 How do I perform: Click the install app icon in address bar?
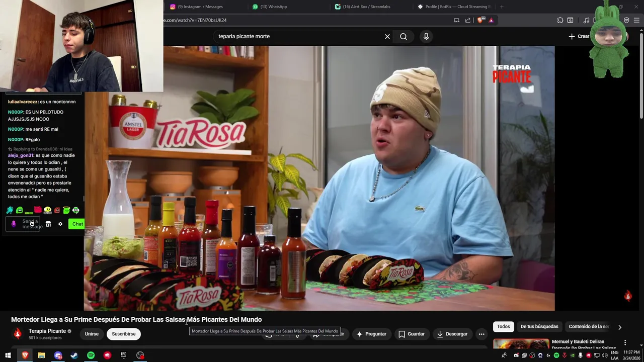(456, 20)
